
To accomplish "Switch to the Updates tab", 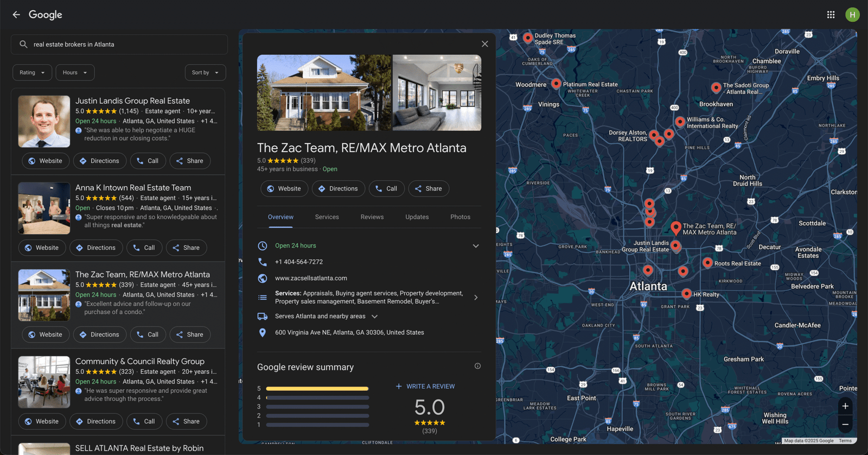I will point(417,217).
